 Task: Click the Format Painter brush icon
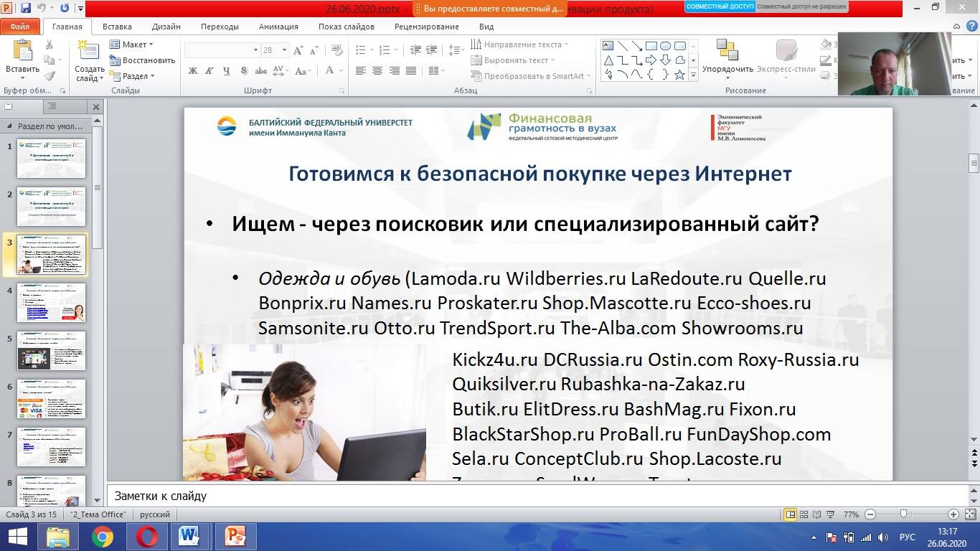[x=50, y=76]
